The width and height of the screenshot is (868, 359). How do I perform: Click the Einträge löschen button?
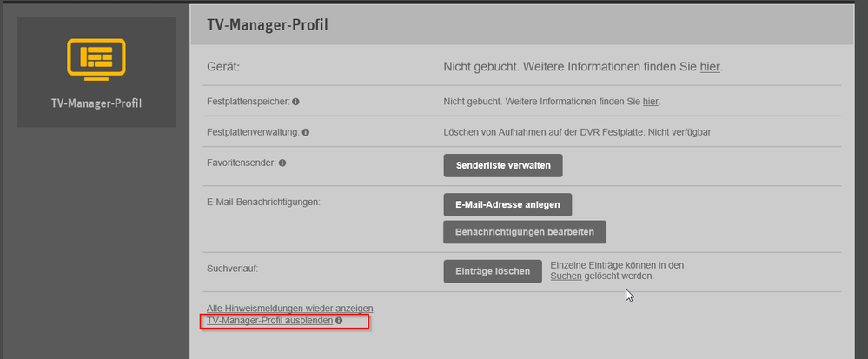(x=493, y=271)
